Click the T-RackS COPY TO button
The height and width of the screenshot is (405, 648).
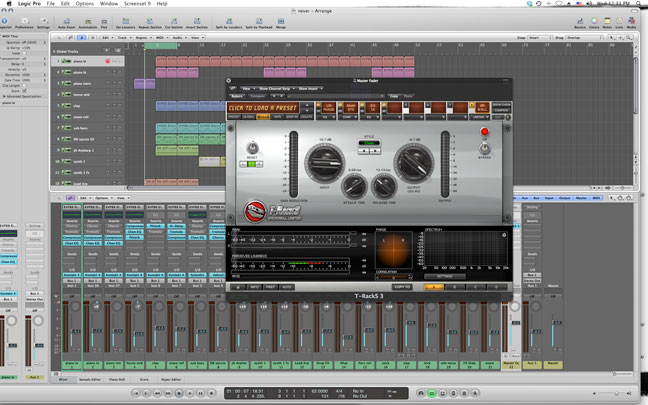[402, 287]
